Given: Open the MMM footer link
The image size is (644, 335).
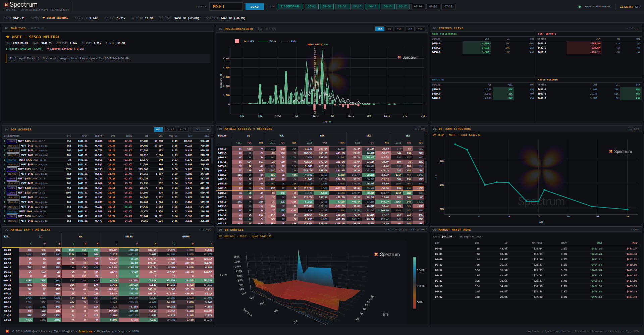Looking at the screenshot, I should pyautogui.click(x=636, y=331).
